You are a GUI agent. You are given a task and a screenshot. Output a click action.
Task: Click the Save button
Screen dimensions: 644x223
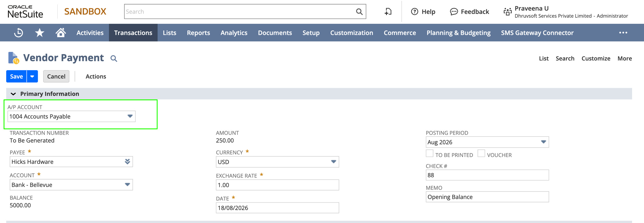coord(16,76)
